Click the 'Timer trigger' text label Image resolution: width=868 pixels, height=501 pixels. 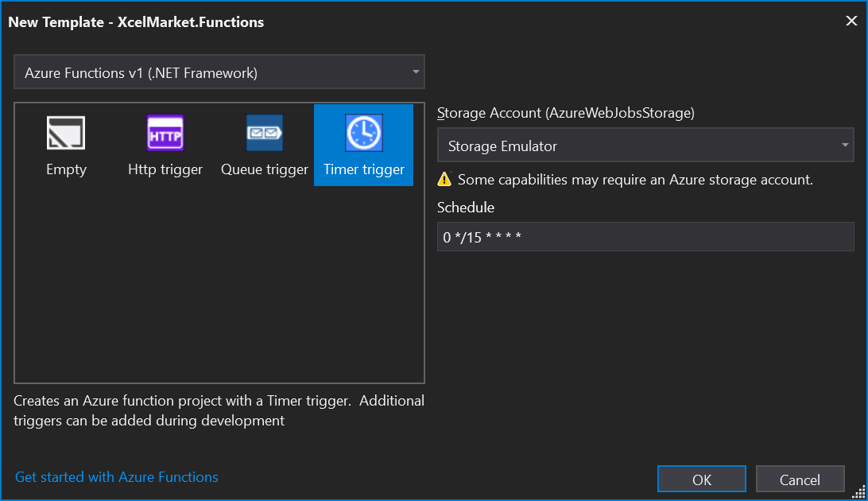tap(363, 169)
